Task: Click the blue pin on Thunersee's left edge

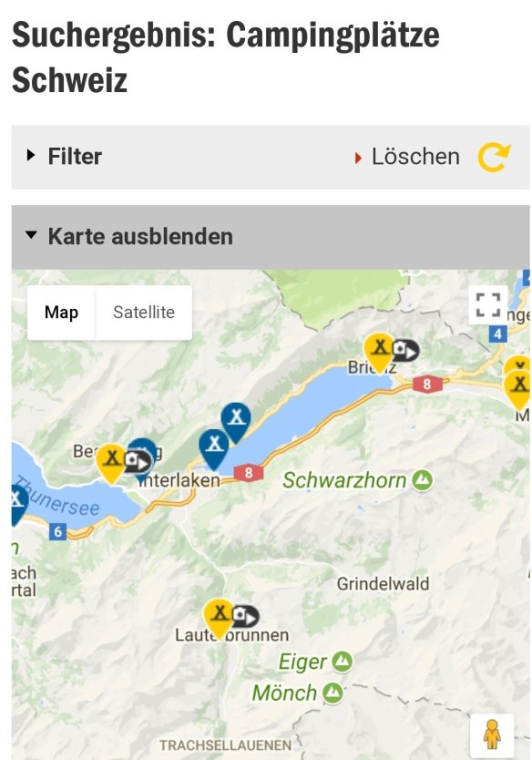Action: tap(17, 504)
